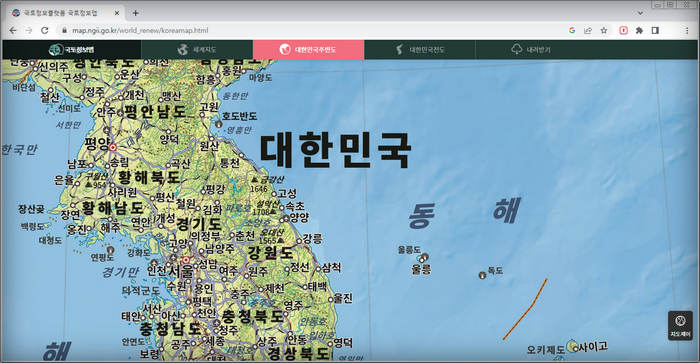Click the 평양 capital marker symbol

(x=113, y=147)
